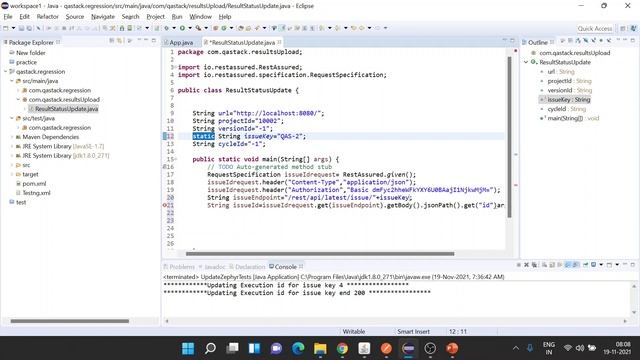
Task: Switch to the Javadoc tab
Action: click(x=212, y=267)
